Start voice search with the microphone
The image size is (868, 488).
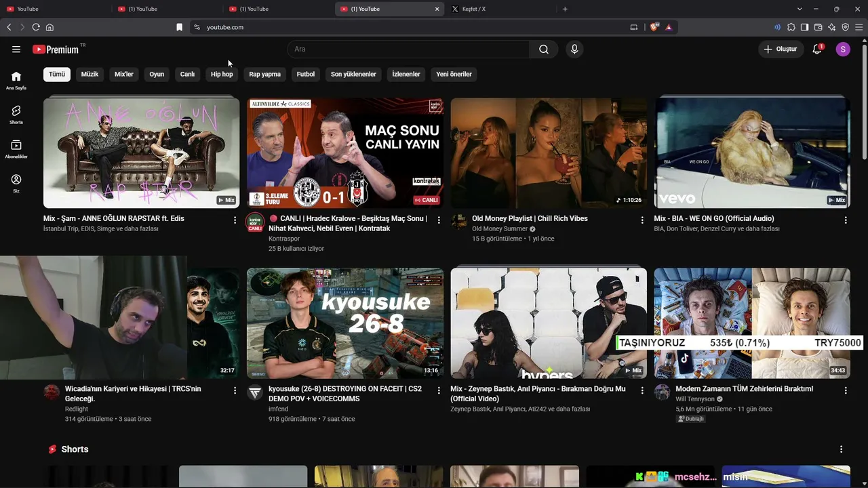click(x=574, y=49)
